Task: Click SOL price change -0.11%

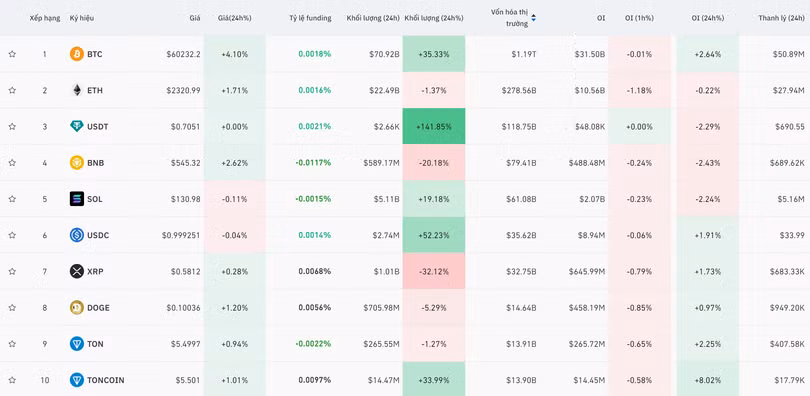Action: [x=235, y=199]
